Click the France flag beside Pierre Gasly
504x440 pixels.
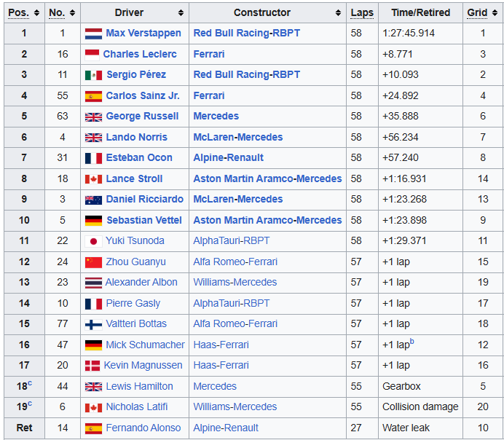point(93,304)
